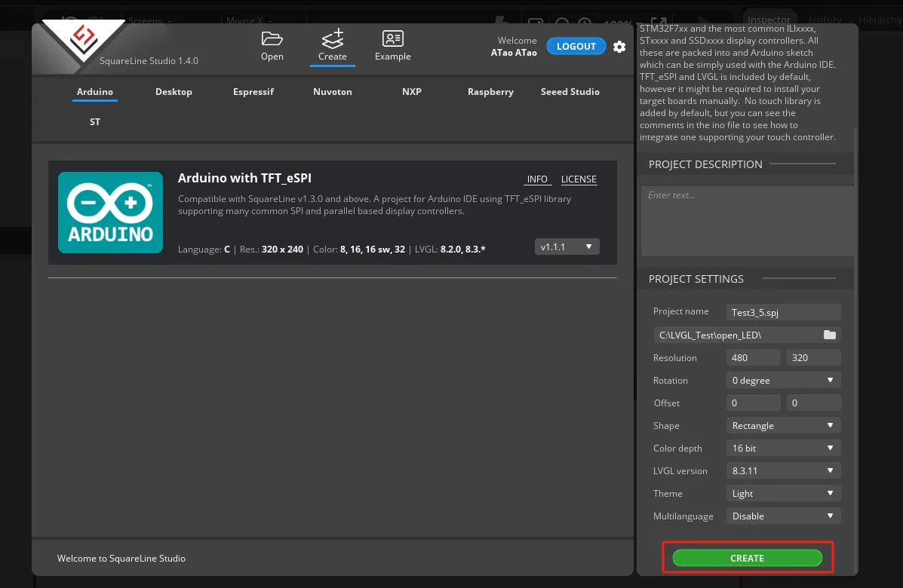903x588 pixels.
Task: Click the Create project icon
Action: (x=332, y=38)
